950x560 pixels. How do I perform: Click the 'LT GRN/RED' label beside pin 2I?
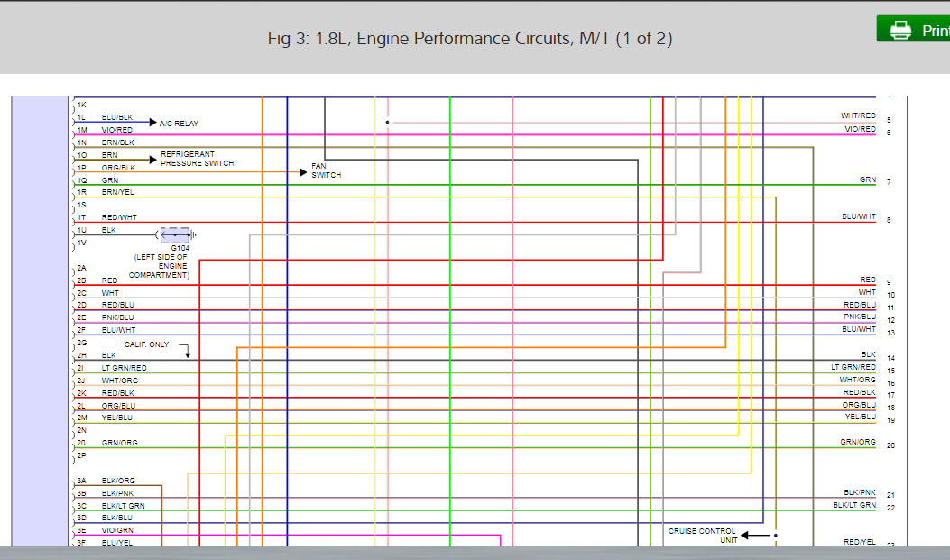pos(125,368)
